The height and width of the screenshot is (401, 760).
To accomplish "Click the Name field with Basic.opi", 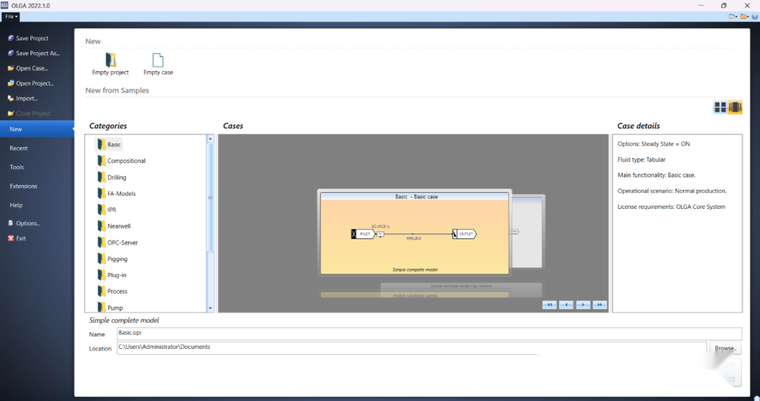I will 429,334.
